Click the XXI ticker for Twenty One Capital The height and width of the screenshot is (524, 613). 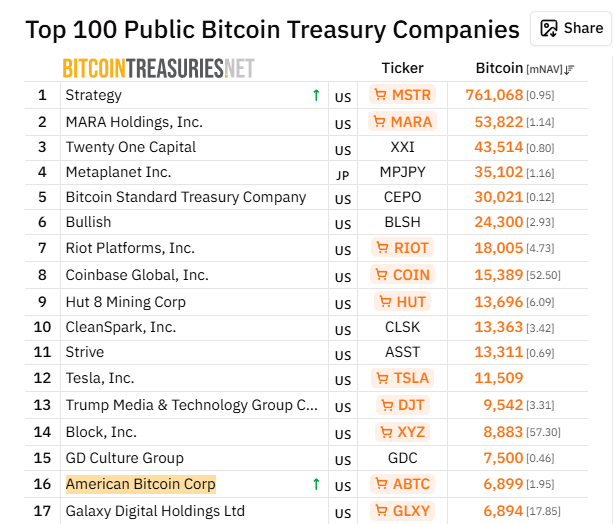click(402, 147)
